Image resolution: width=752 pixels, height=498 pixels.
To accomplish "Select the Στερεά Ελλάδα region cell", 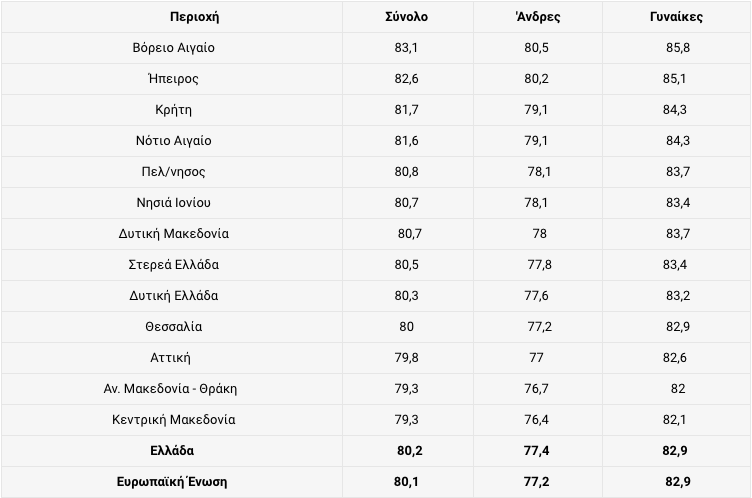I will point(174,264).
